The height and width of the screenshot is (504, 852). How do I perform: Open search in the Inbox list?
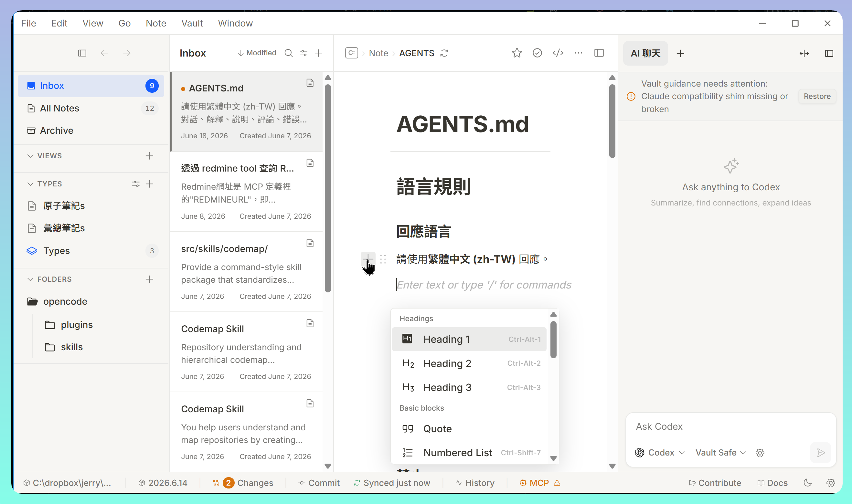(288, 53)
